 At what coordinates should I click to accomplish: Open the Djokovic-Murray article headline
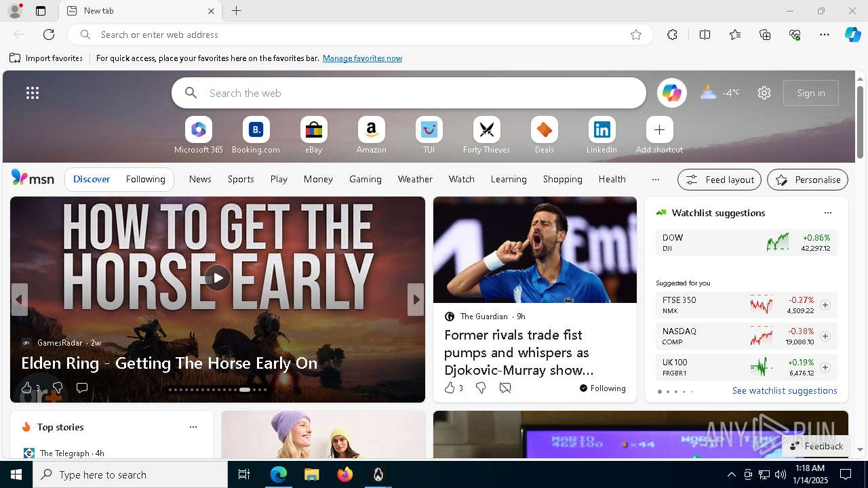519,352
